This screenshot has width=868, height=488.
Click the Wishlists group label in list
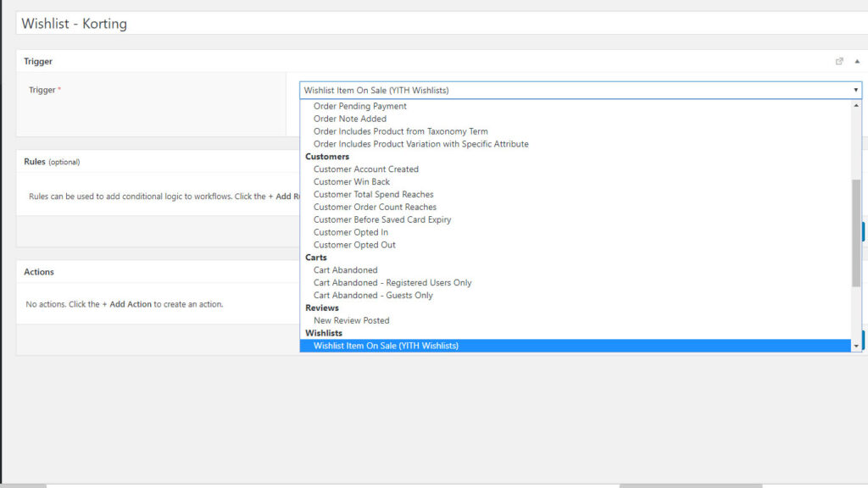click(324, 334)
